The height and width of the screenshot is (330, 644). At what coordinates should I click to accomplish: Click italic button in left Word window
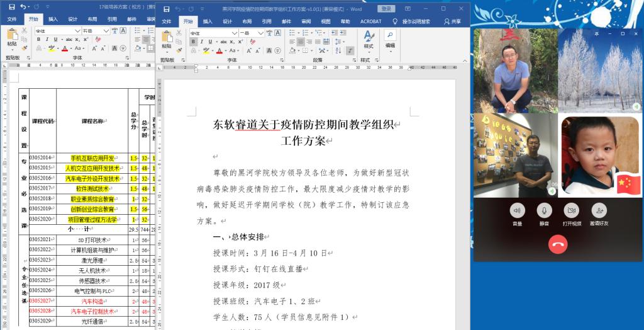[x=47, y=39]
